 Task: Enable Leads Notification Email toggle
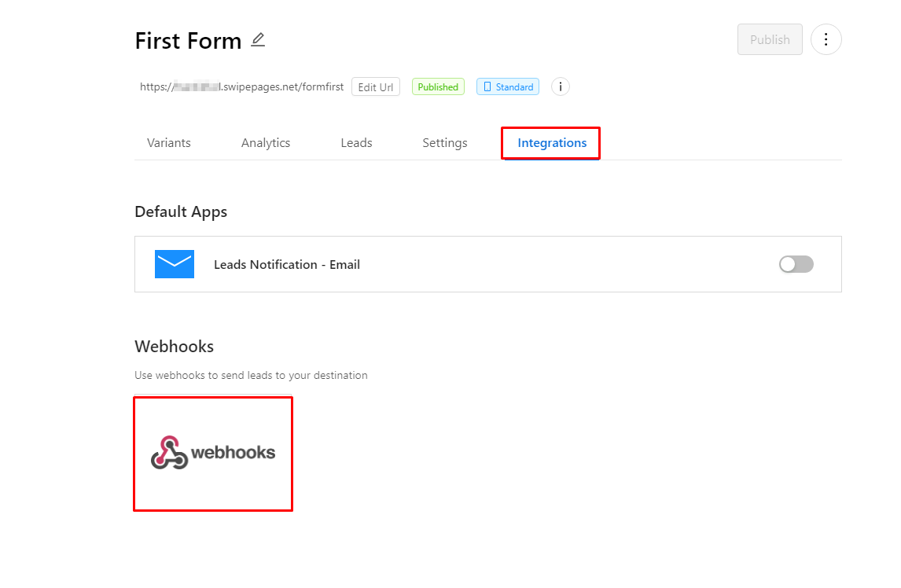click(x=796, y=264)
